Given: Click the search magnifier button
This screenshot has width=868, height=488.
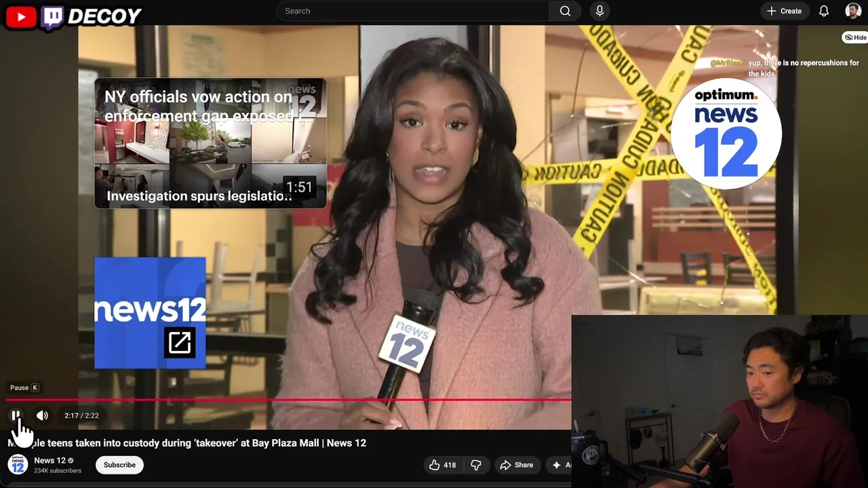Looking at the screenshot, I should 565,11.
